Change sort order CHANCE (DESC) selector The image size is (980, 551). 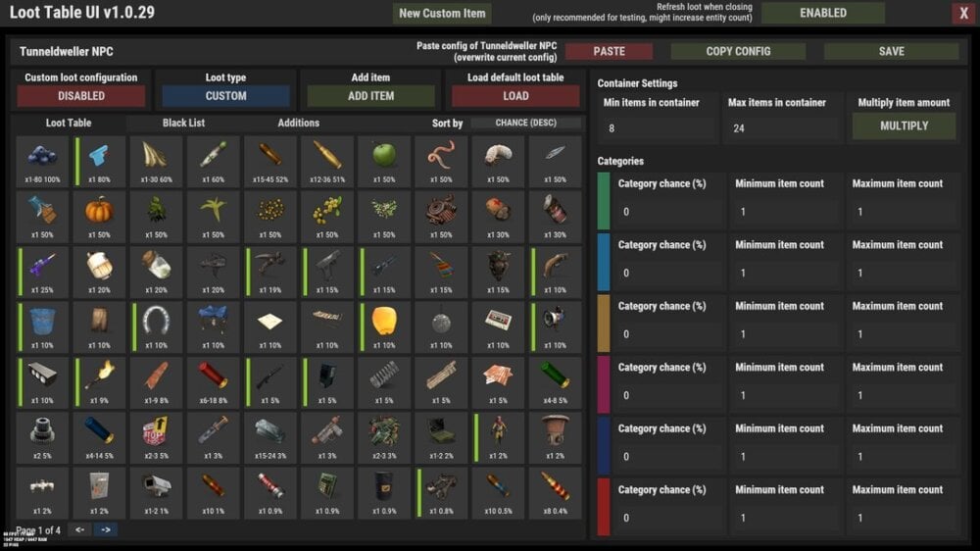(525, 123)
